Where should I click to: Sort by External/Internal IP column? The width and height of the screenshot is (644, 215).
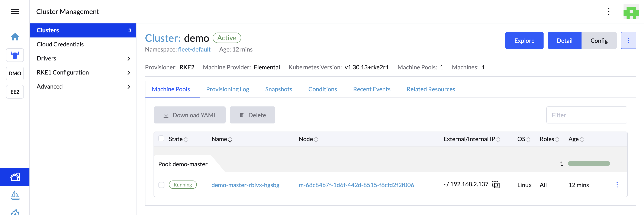472,139
